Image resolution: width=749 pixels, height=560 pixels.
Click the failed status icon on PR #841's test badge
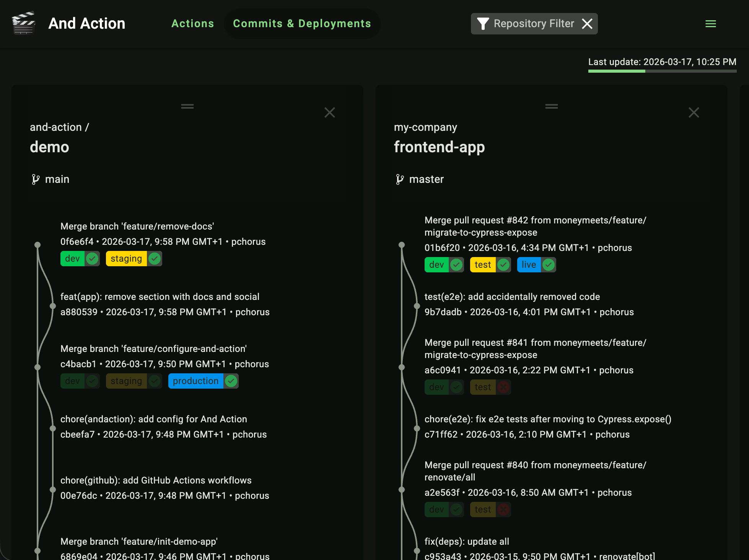504,387
